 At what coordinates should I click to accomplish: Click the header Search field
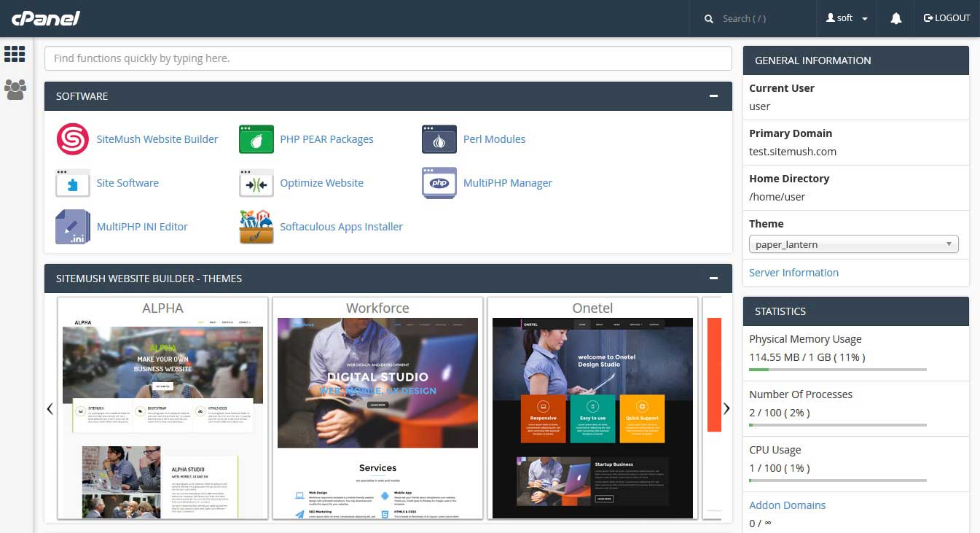[765, 18]
